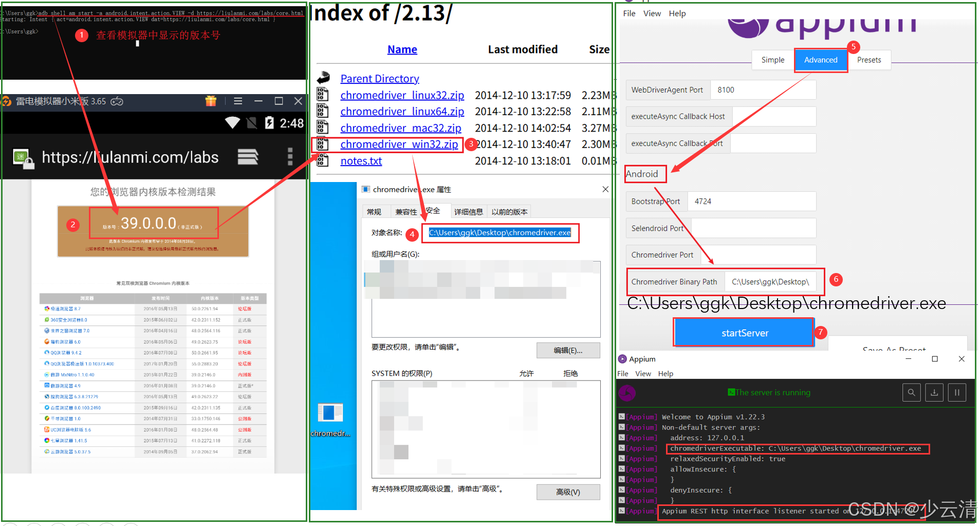The image size is (980, 526).
Task: Open the 常规 tab in properties dialog
Action: 374,212
